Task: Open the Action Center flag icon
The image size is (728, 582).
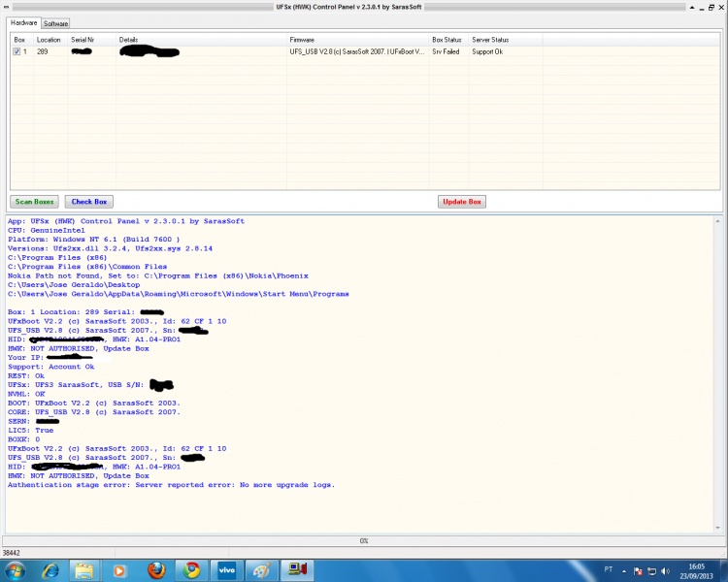Action: [638, 571]
